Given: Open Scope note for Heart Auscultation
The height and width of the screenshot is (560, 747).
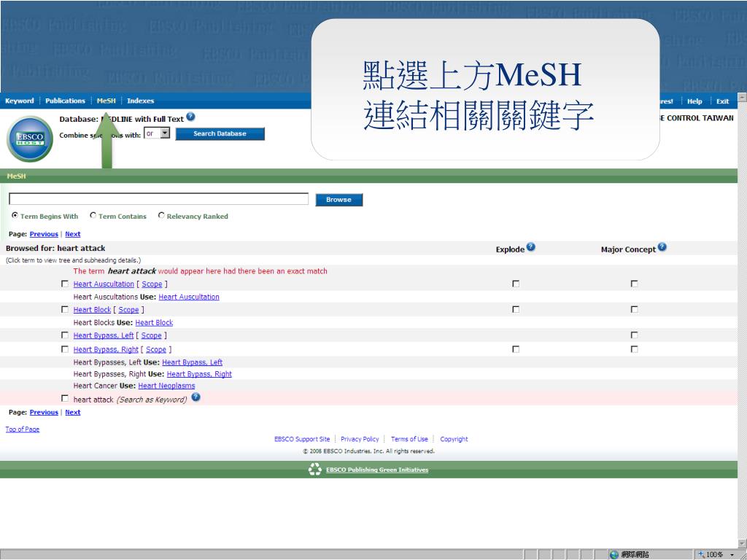Looking at the screenshot, I should [x=152, y=284].
